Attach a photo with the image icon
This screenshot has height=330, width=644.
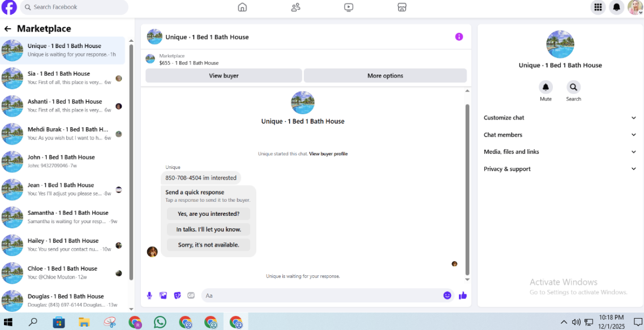[x=164, y=295]
